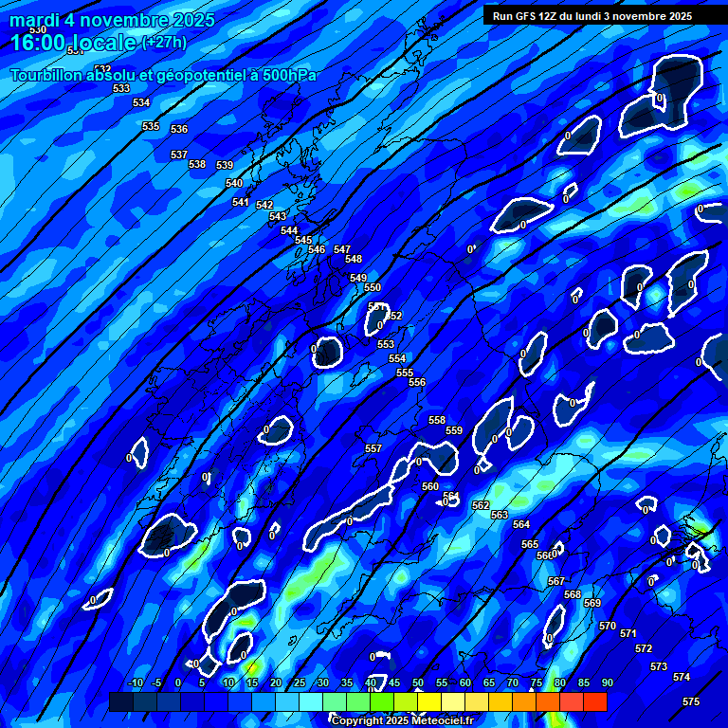Click the 'Tourbillon absolu et géopotentiel' subtitle
Image resolution: width=728 pixels, height=728 pixels.
[x=163, y=76]
